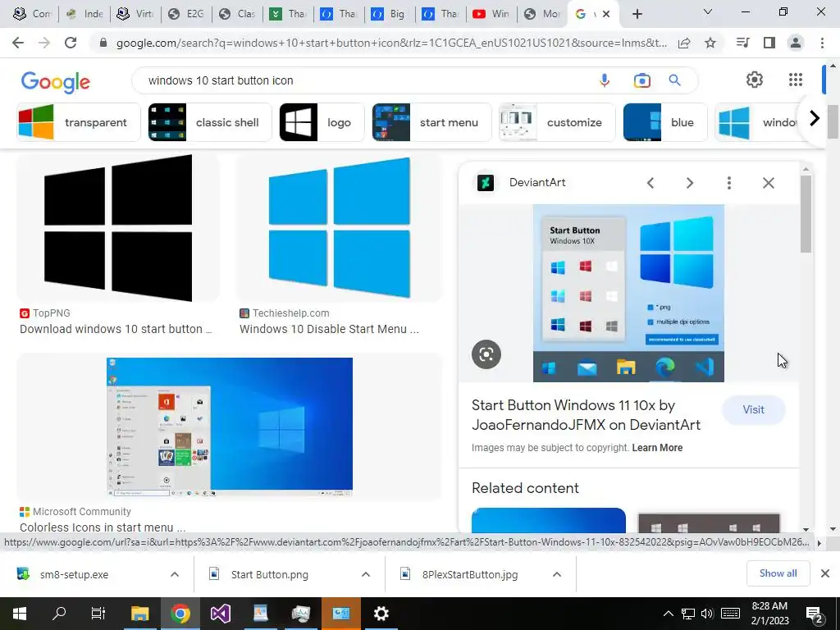Open the Microsoft Community desktop screenshot result

tap(230, 427)
